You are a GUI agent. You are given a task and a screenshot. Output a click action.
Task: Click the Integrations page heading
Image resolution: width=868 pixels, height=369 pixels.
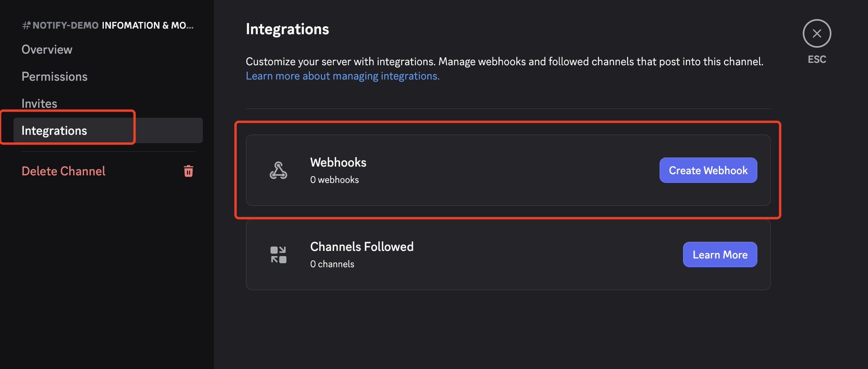(287, 29)
